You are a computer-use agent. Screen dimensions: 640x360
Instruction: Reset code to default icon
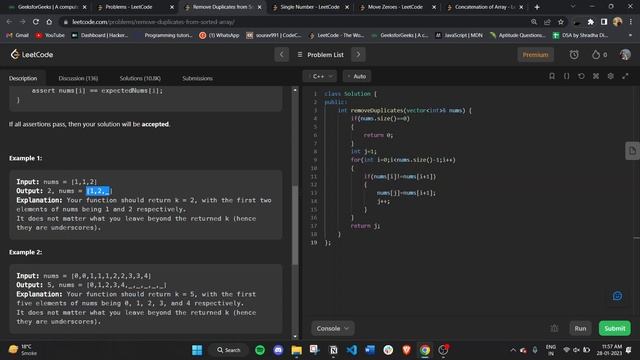[x=581, y=76]
